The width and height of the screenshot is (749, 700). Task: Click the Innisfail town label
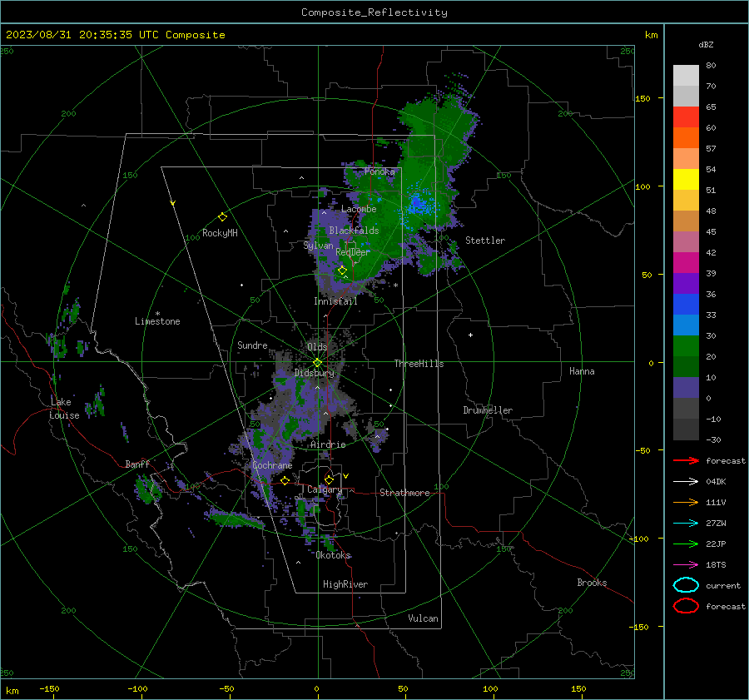(335, 301)
